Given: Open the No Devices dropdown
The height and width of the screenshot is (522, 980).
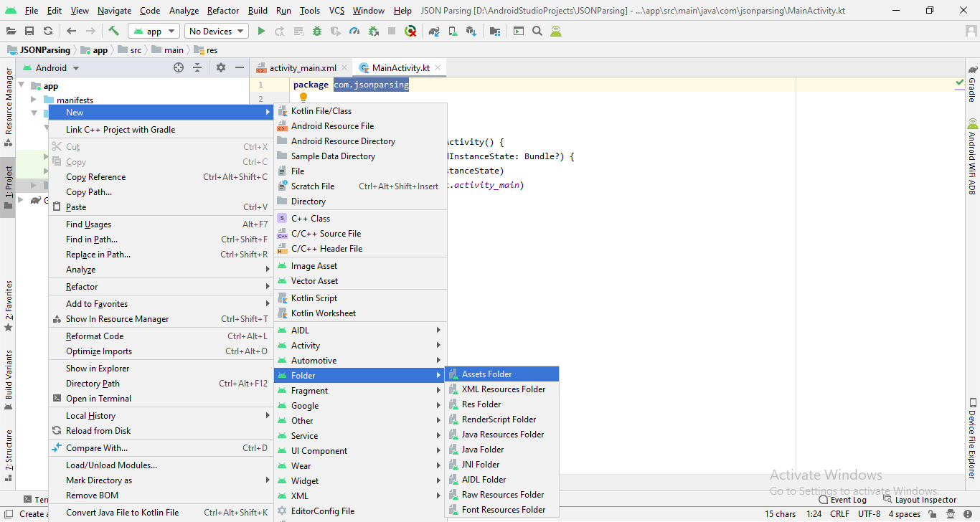Looking at the screenshot, I should click(216, 31).
